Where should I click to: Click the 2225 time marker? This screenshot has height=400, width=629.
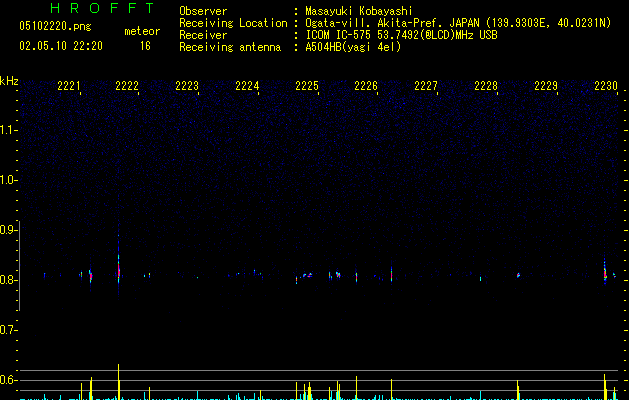[x=307, y=86]
